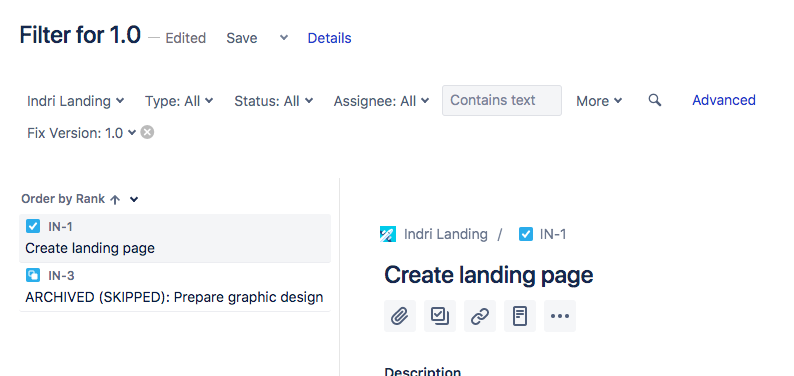Open the Type: All dropdown

coord(179,101)
